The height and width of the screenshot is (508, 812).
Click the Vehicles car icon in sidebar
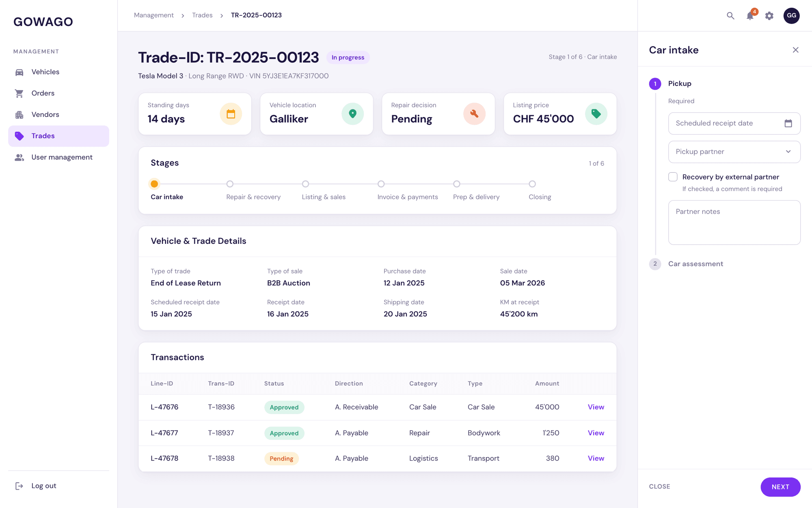pos(19,72)
